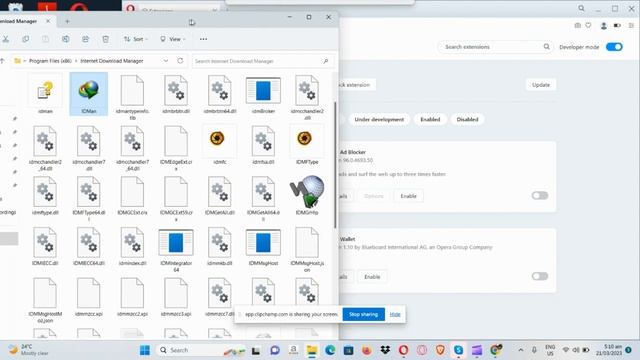
Task: Select the IDMGetAll.dll file icon
Action: (220, 191)
